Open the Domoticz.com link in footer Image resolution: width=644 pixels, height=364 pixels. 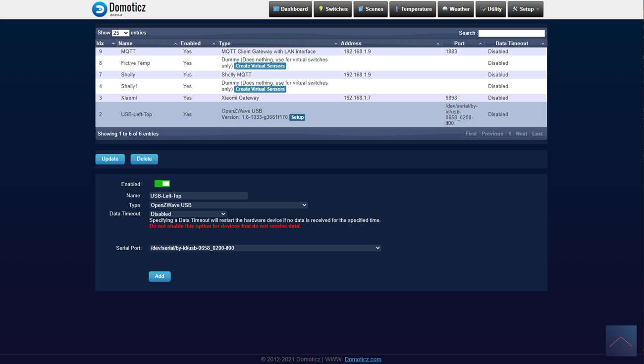[363, 359]
